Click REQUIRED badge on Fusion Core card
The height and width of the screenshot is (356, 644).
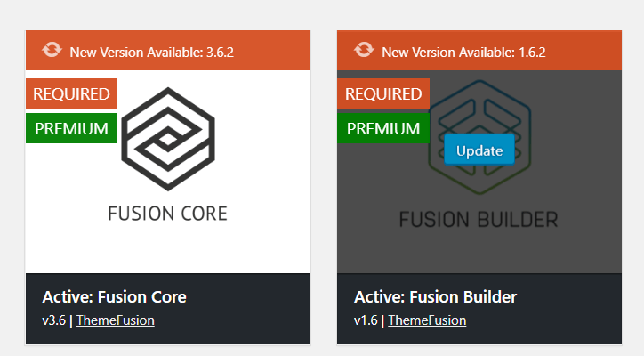tap(71, 94)
